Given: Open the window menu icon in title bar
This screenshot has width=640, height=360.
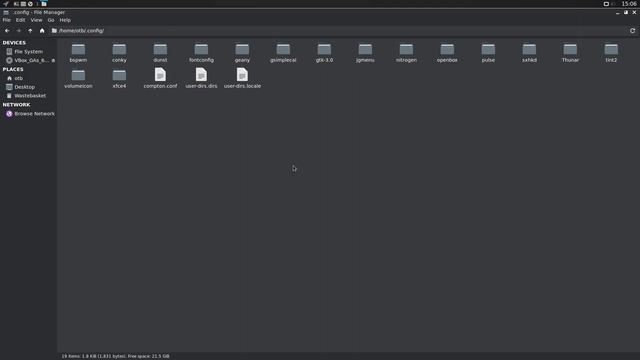Looking at the screenshot, I should click(x=6, y=13).
